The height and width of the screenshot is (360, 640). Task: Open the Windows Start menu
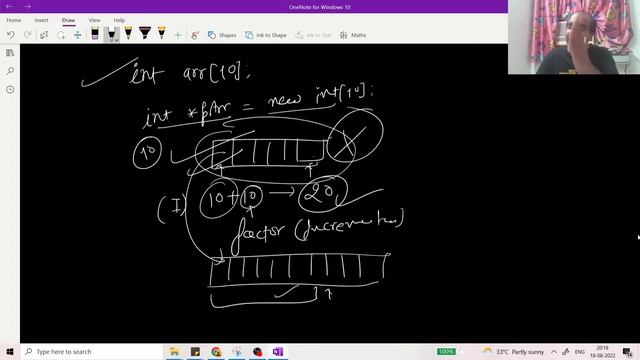pos(10,351)
